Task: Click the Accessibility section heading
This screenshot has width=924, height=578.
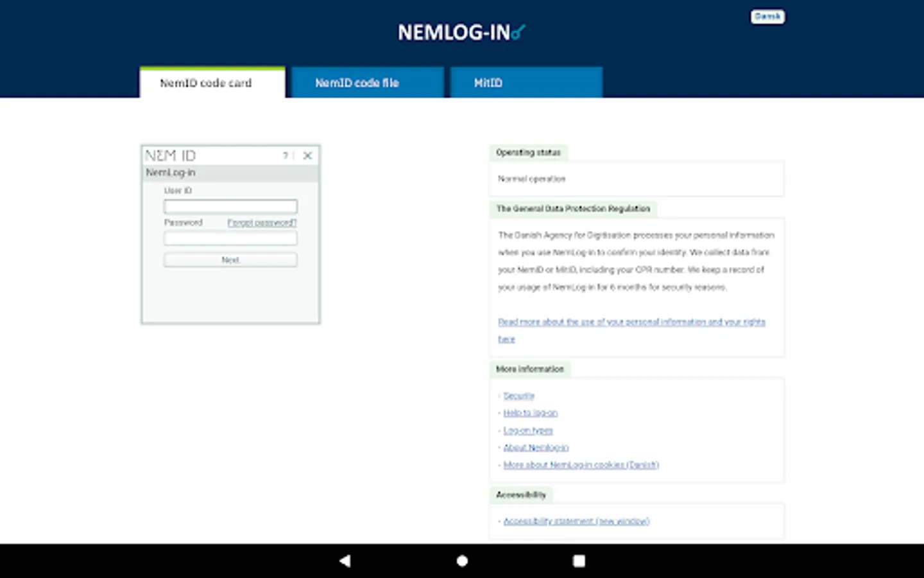Action: (x=521, y=495)
